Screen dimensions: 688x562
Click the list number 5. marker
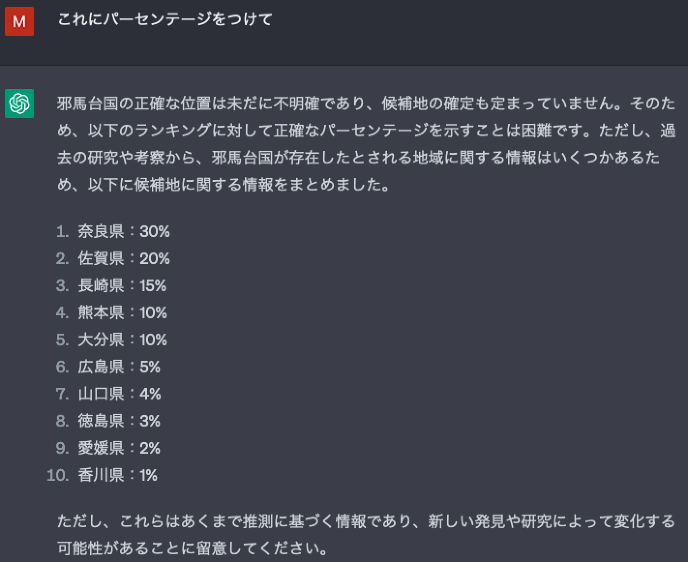click(x=62, y=339)
